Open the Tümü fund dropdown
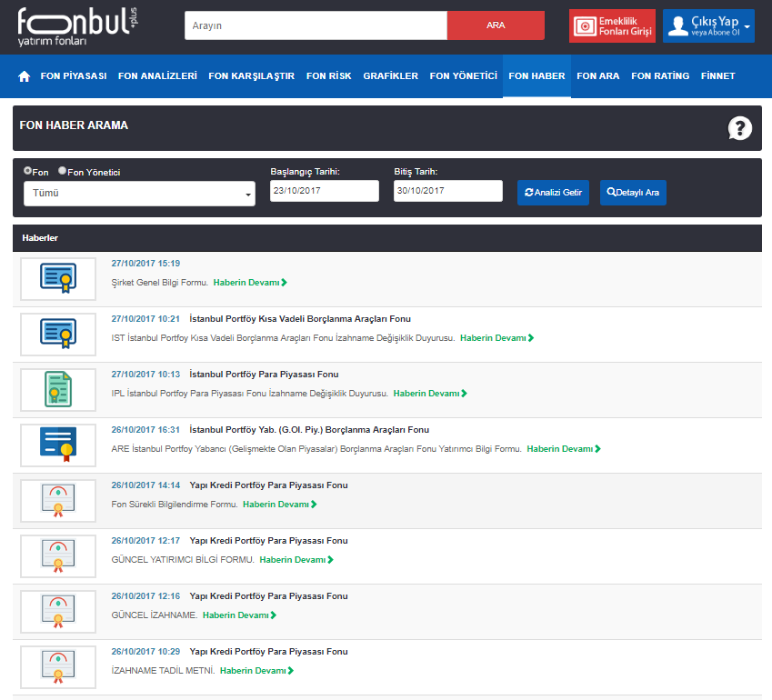 [139, 194]
